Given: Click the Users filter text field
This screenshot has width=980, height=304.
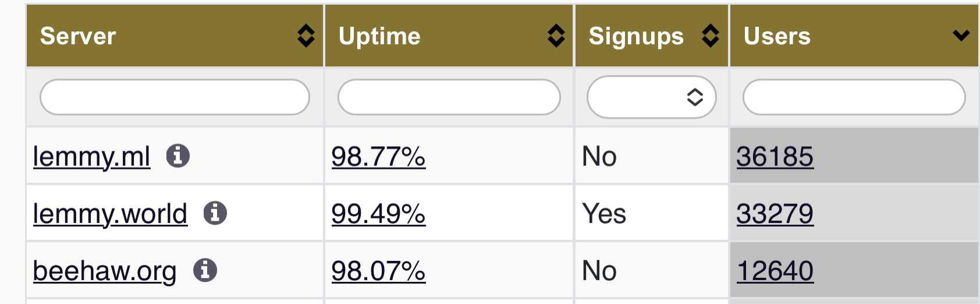Looking at the screenshot, I should (854, 97).
